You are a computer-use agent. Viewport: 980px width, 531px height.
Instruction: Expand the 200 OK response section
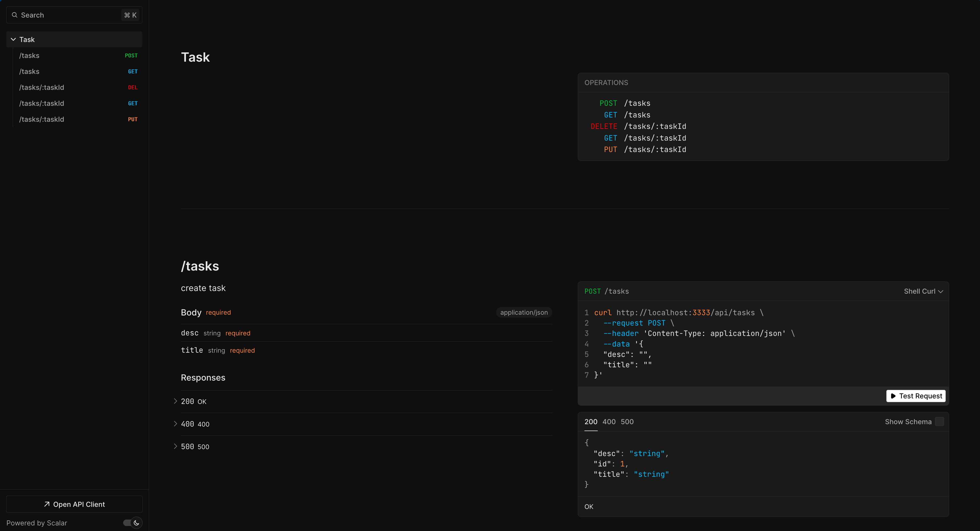click(175, 401)
